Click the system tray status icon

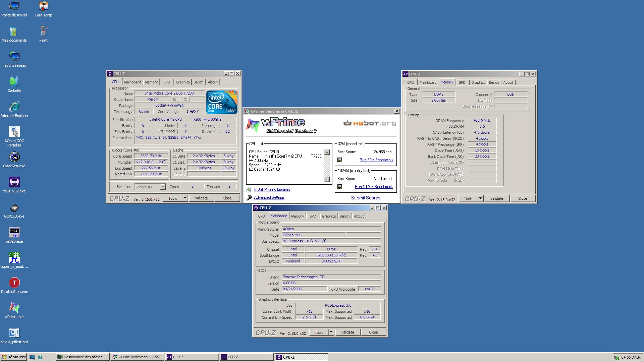tap(616, 357)
